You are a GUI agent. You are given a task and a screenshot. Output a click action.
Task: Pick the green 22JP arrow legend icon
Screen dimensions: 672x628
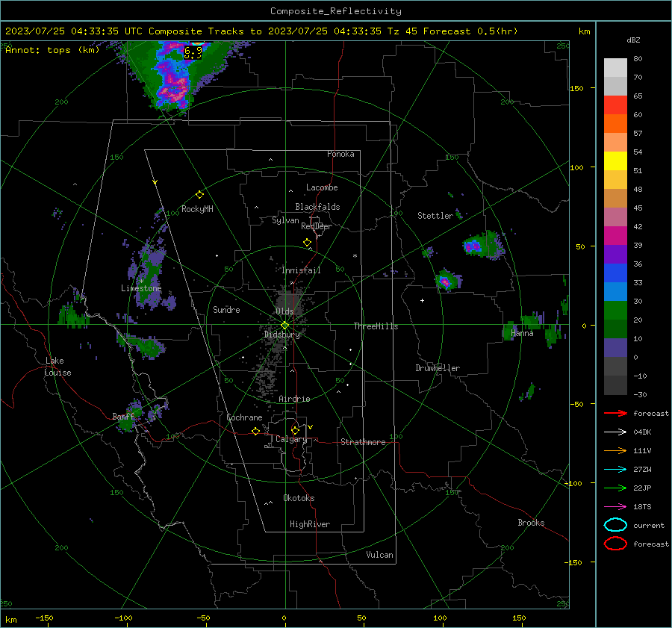click(x=615, y=488)
